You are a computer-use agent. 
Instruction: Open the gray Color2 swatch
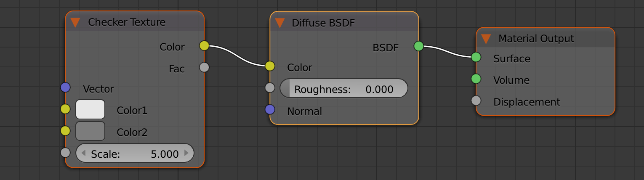pos(90,131)
